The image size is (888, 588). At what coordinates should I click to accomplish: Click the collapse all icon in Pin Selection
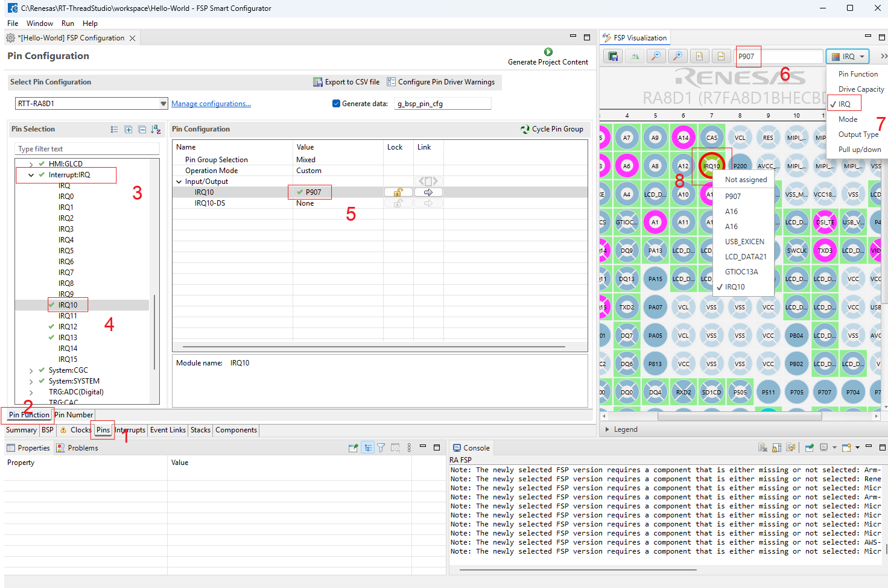142,129
